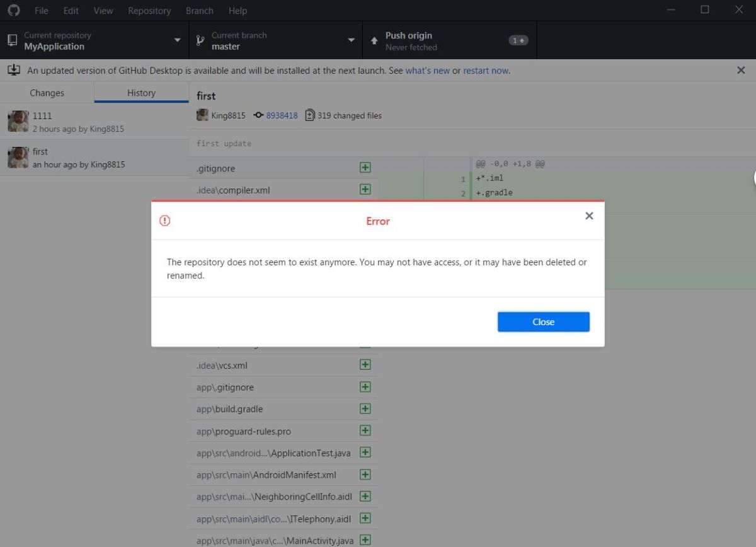Click the Close button in Error dialog
Image resolution: width=756 pixels, height=547 pixels.
click(543, 321)
